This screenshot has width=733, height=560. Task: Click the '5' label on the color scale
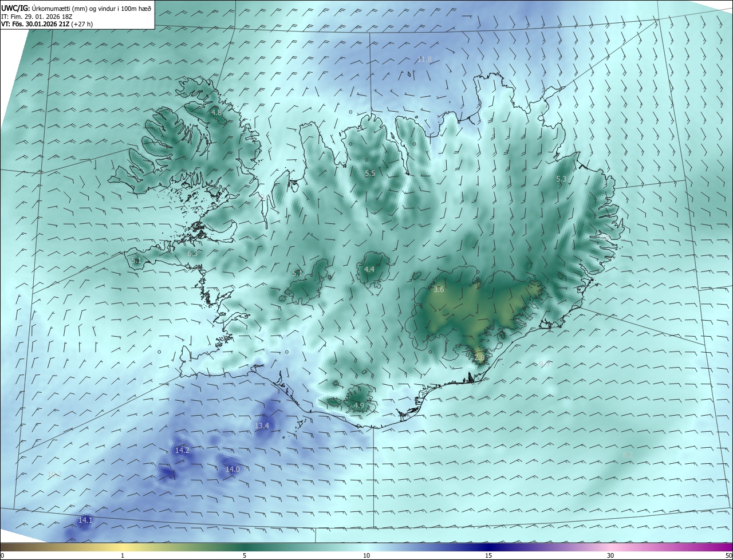point(245,555)
